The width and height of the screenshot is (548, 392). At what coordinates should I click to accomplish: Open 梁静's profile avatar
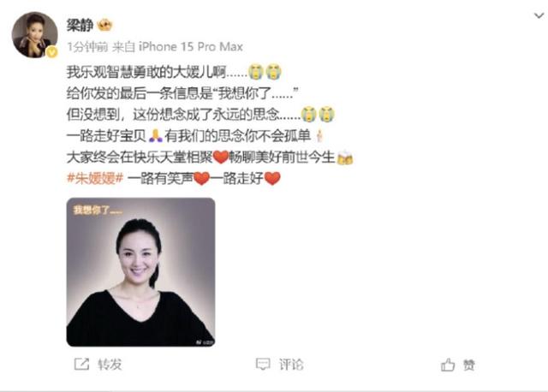[x=34, y=34]
